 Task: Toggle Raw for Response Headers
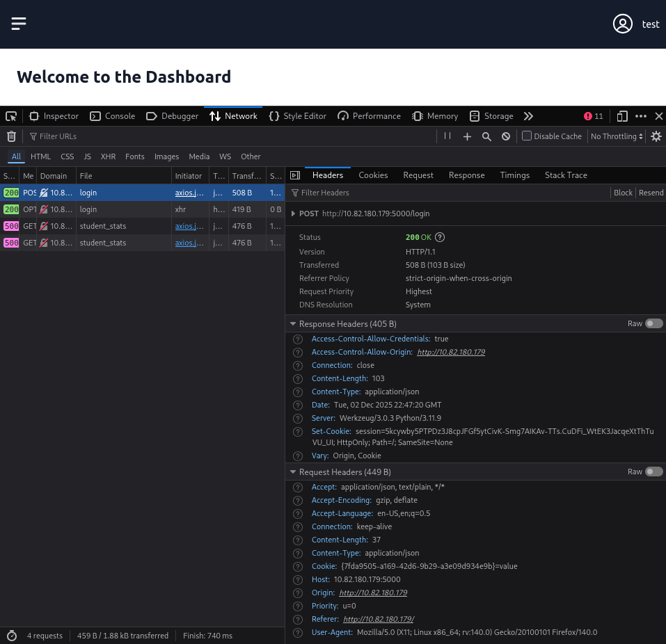[x=653, y=323]
